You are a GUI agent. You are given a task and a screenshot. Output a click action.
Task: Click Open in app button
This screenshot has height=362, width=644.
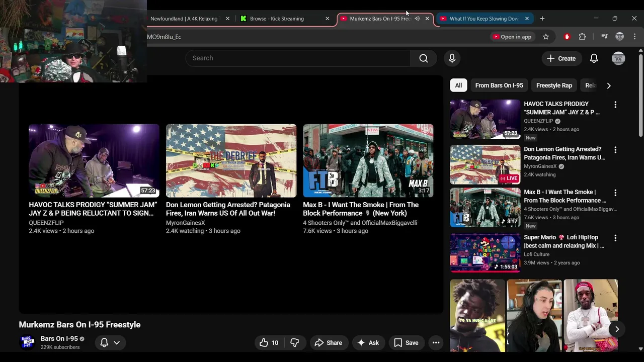tap(512, 37)
